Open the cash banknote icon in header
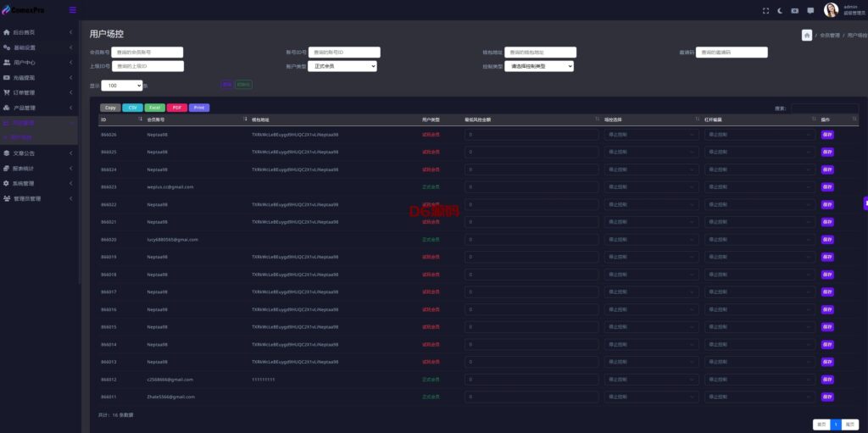 click(795, 10)
